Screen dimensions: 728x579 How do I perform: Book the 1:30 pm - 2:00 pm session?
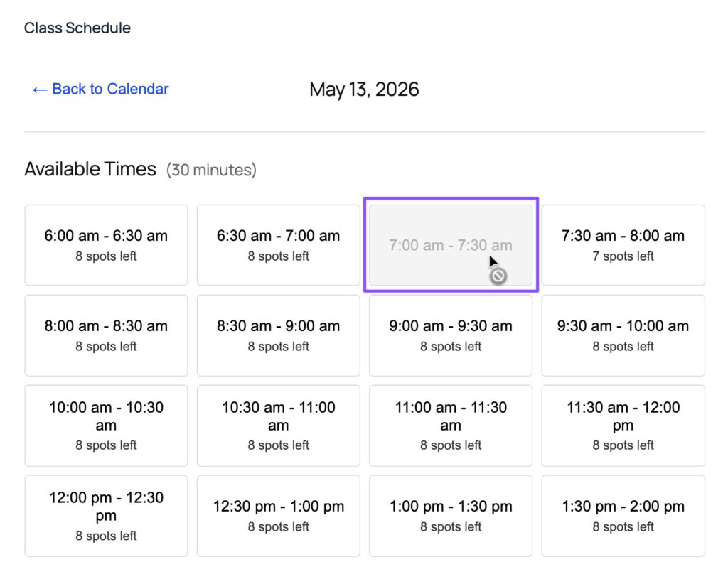point(623,516)
